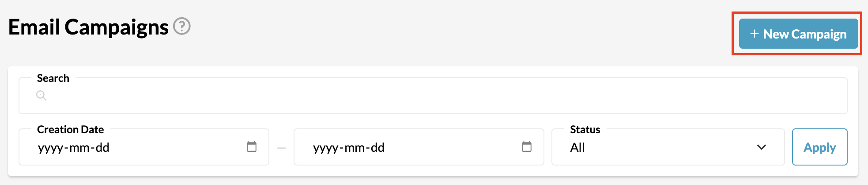Click the plus icon on New Campaign
Viewport: 868px width, 185px height.
[755, 34]
